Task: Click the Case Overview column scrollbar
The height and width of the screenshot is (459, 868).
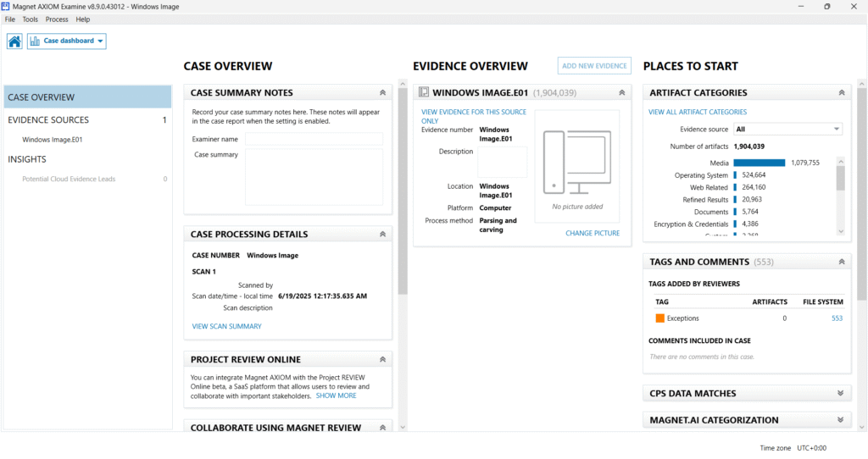Action: coord(403,191)
